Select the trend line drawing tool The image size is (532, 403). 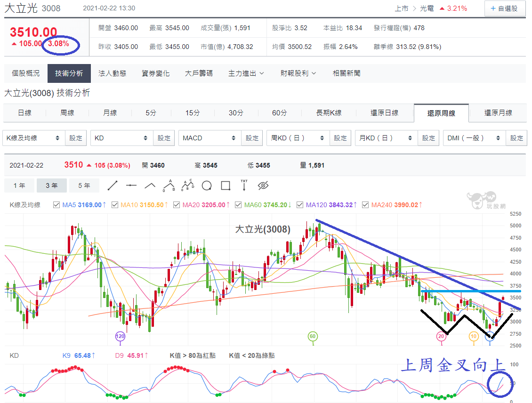113,185
